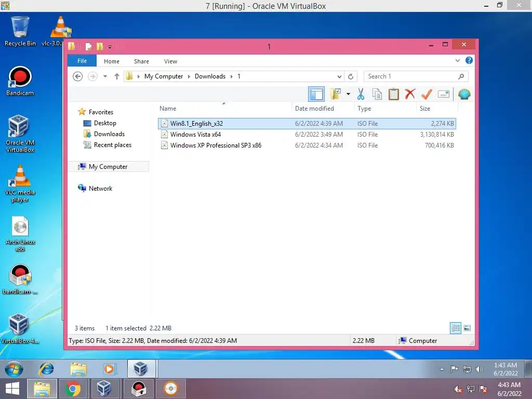Select Downloads in address breadcrumb
The height and width of the screenshot is (399, 532).
[210, 76]
